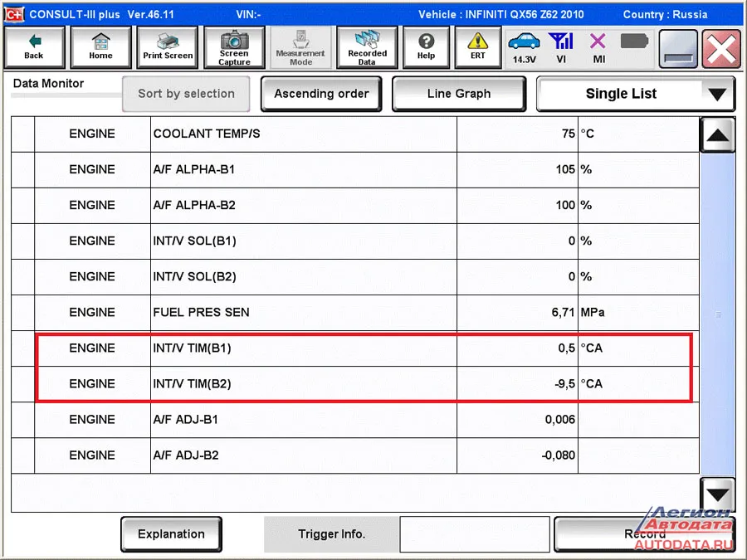747x560 pixels.
Task: Toggle selection box for A/F ALPHA-B1 row
Action: pos(23,170)
